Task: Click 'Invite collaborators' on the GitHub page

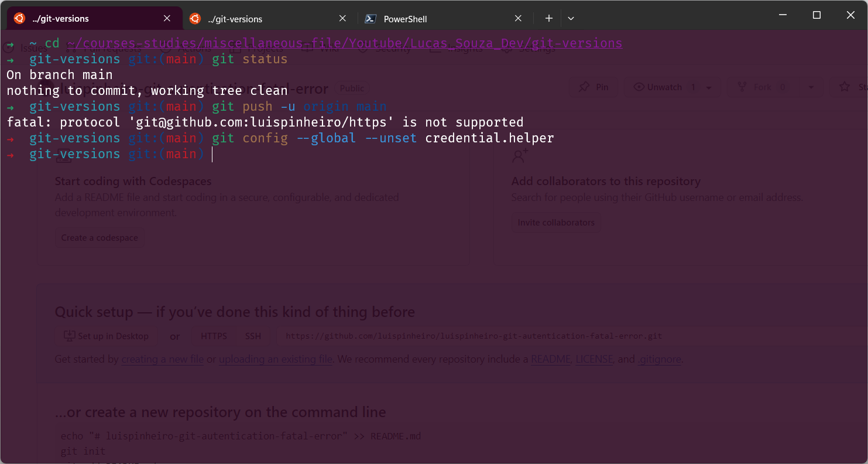Action: pyautogui.click(x=556, y=223)
